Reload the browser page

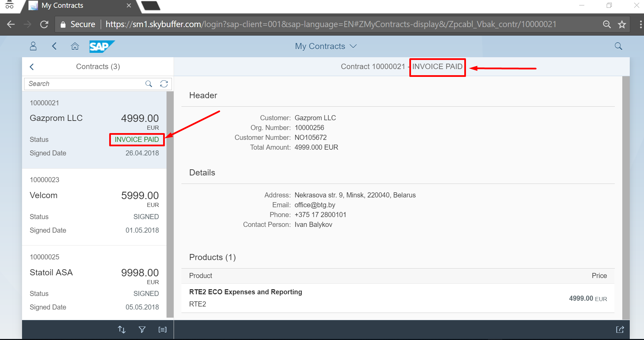pos(44,24)
